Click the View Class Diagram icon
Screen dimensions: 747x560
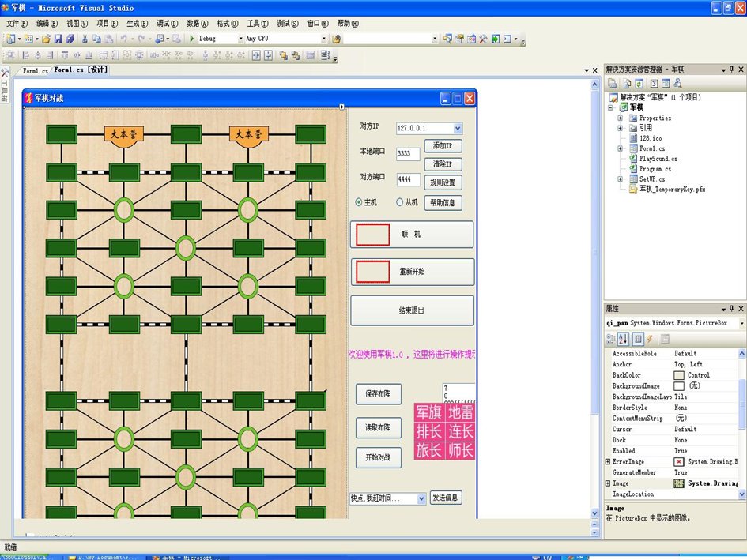[677, 83]
